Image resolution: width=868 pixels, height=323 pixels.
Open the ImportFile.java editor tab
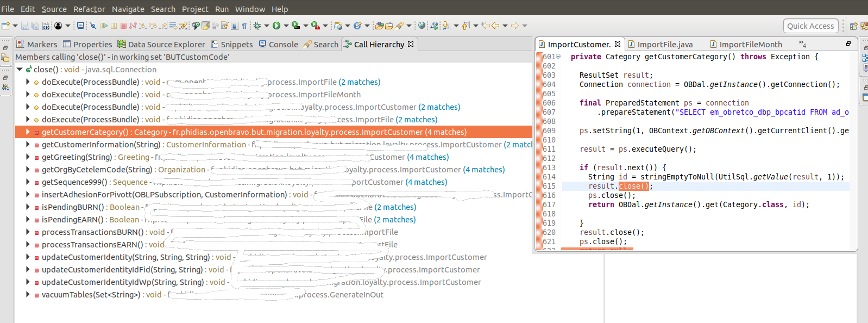point(664,45)
